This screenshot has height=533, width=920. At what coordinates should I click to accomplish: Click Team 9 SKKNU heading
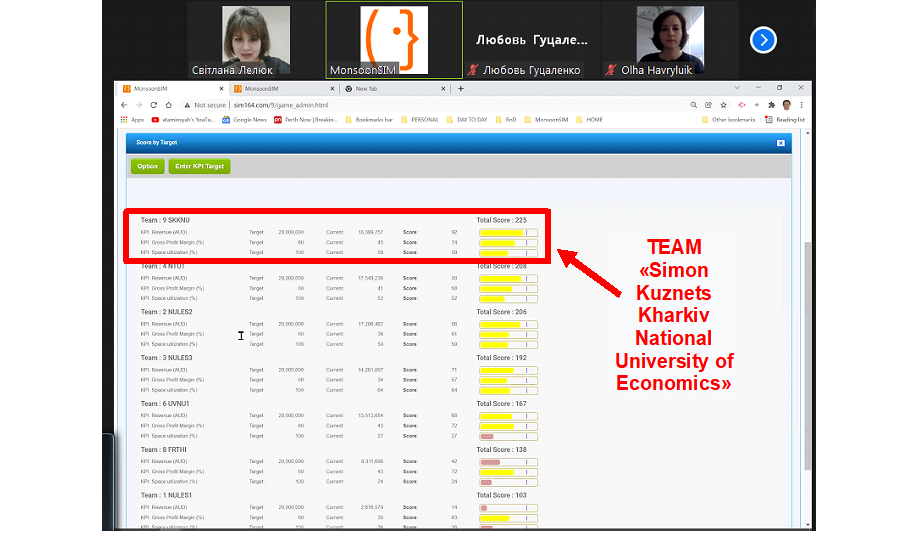pos(165,220)
